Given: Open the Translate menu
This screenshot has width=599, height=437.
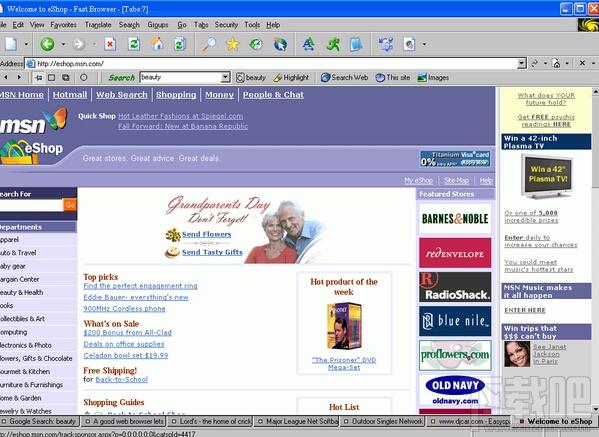Looking at the screenshot, I should tap(98, 25).
